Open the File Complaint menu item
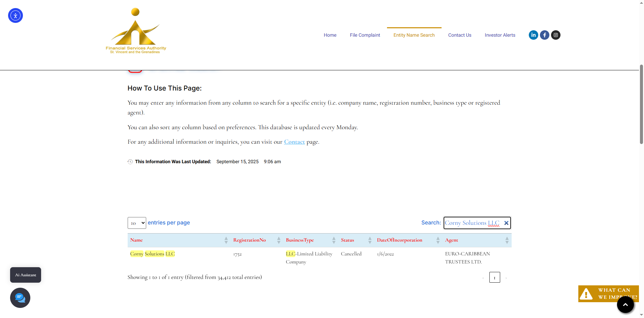The height and width of the screenshot is (318, 644). pos(365,35)
